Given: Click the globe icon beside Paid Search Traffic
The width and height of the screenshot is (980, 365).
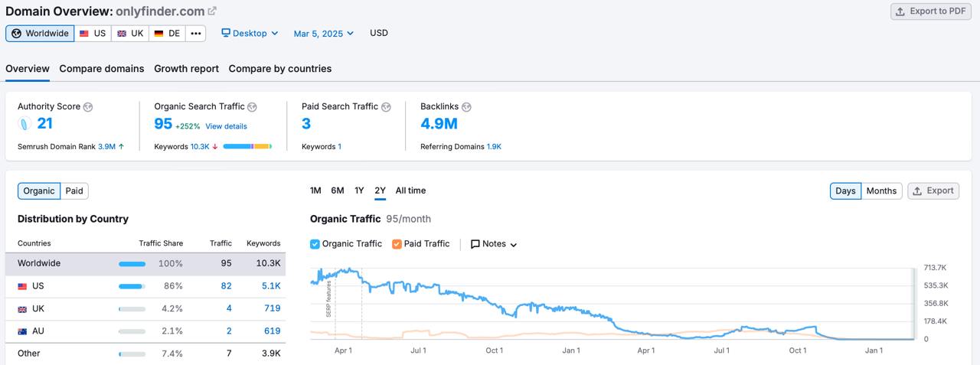Looking at the screenshot, I should 386,107.
